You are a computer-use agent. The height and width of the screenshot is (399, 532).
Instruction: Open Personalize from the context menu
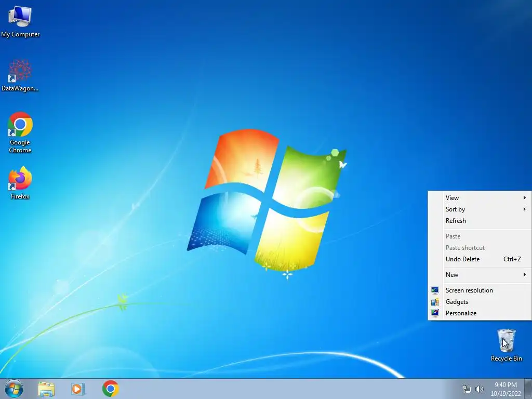click(x=480, y=313)
